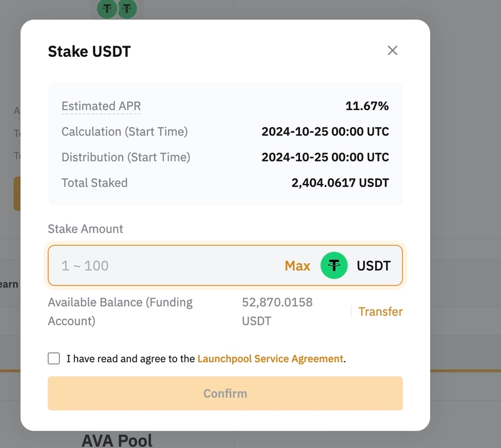Click the right Tether icon behind dialog

127,9
